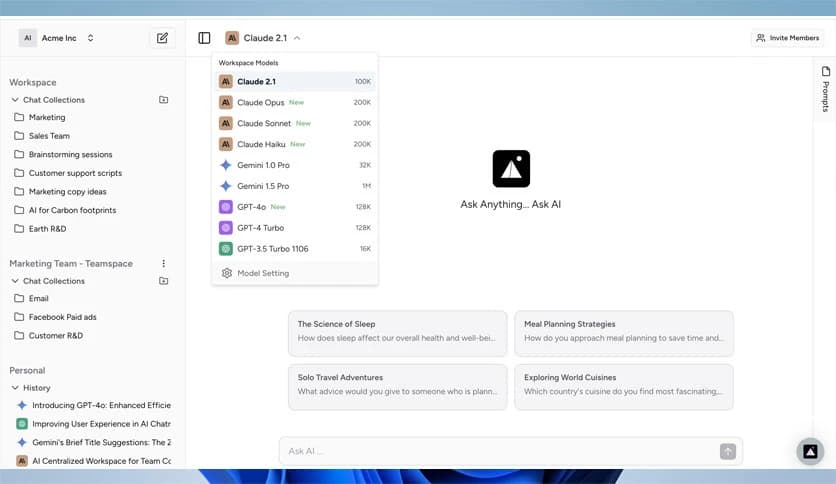Choose Gemini 1.0 Pro model
836x484 pixels.
(295, 165)
